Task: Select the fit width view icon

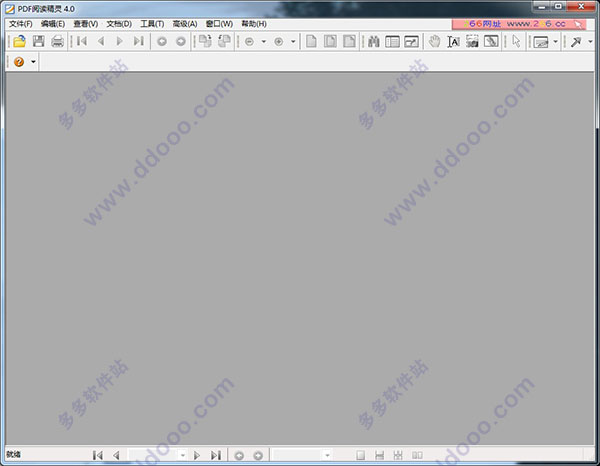Action: coord(349,41)
